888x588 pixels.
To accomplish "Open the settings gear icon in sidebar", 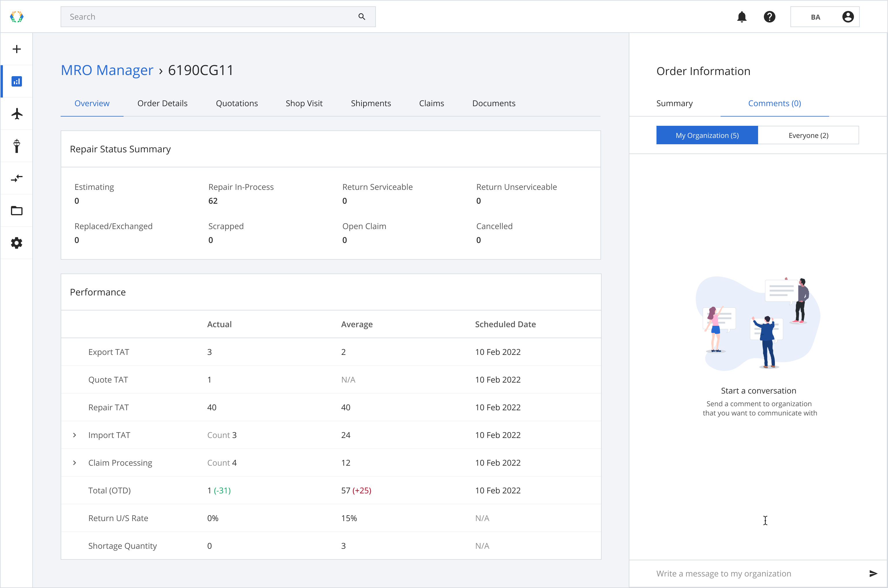I will point(16,243).
